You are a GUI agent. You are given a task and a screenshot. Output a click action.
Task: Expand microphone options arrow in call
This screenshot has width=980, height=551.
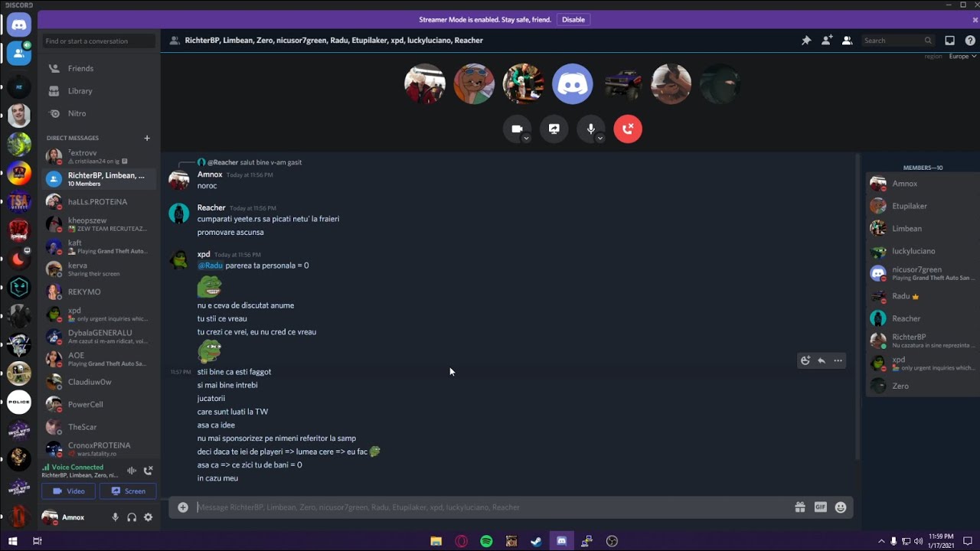coord(600,139)
